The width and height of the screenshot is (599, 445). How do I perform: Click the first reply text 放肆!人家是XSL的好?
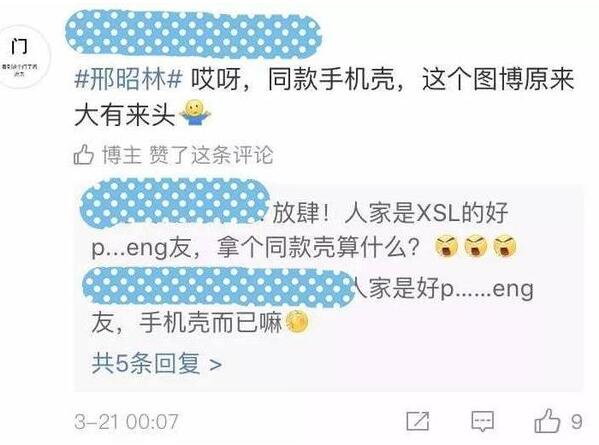pos(390,213)
